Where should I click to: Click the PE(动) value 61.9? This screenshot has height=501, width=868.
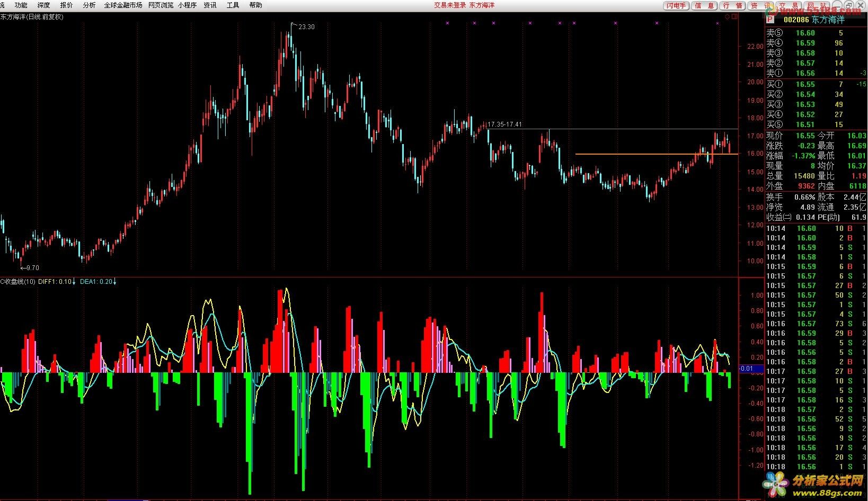click(859, 217)
